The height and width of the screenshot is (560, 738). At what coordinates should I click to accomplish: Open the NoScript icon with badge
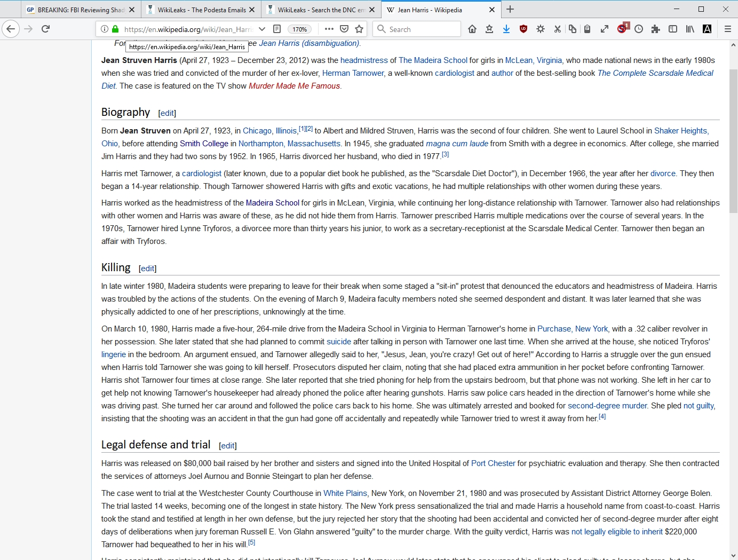(x=622, y=28)
